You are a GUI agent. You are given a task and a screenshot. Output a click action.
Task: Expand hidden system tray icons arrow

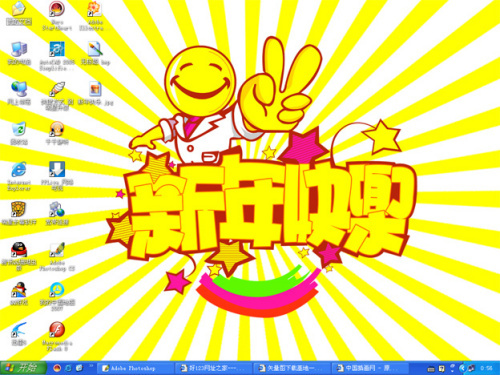462,368
